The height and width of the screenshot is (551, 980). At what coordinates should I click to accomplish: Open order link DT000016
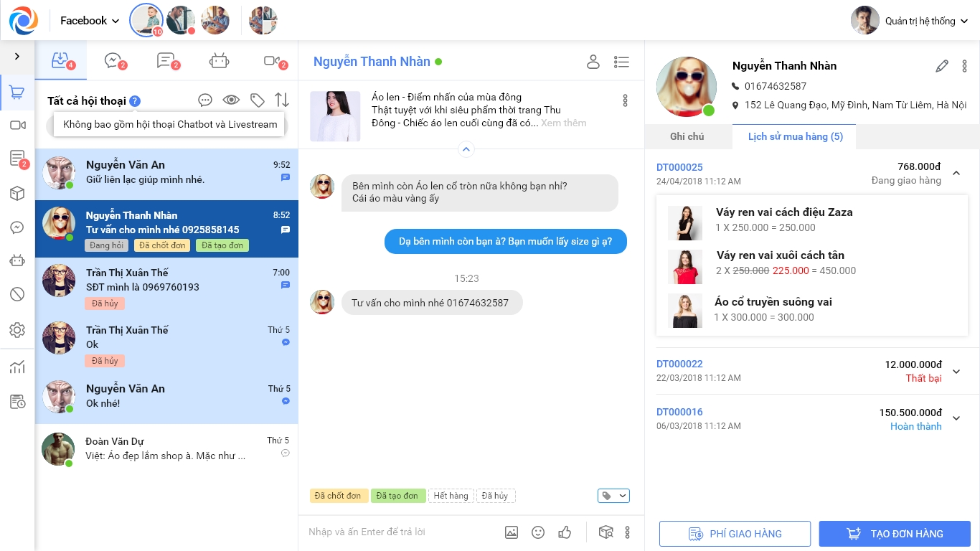tap(679, 412)
